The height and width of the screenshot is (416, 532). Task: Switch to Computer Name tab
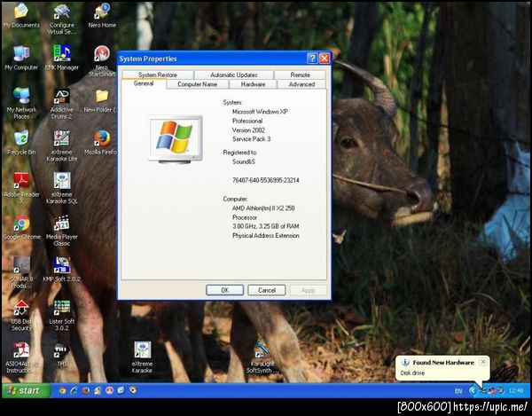[x=198, y=84]
